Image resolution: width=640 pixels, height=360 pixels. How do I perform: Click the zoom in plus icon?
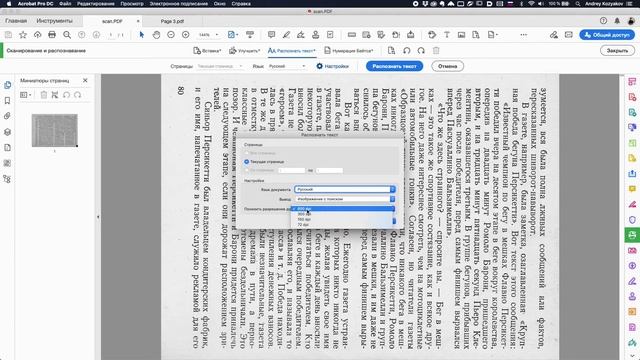coord(186,35)
